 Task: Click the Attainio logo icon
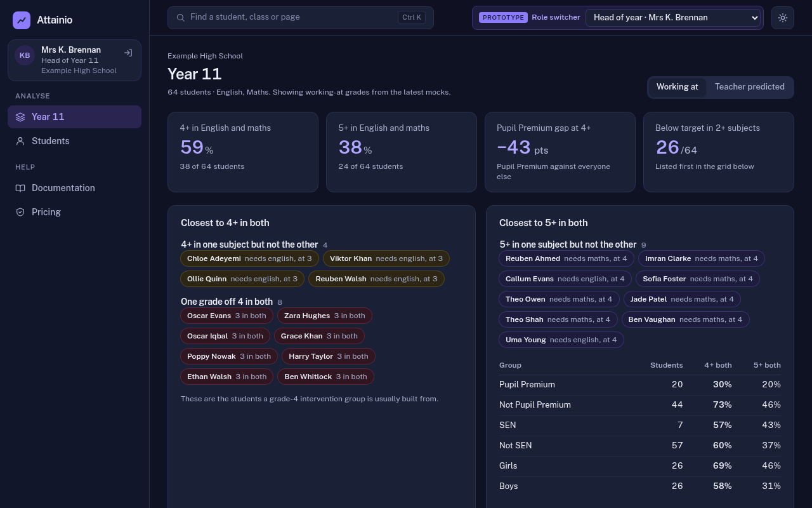click(x=22, y=20)
